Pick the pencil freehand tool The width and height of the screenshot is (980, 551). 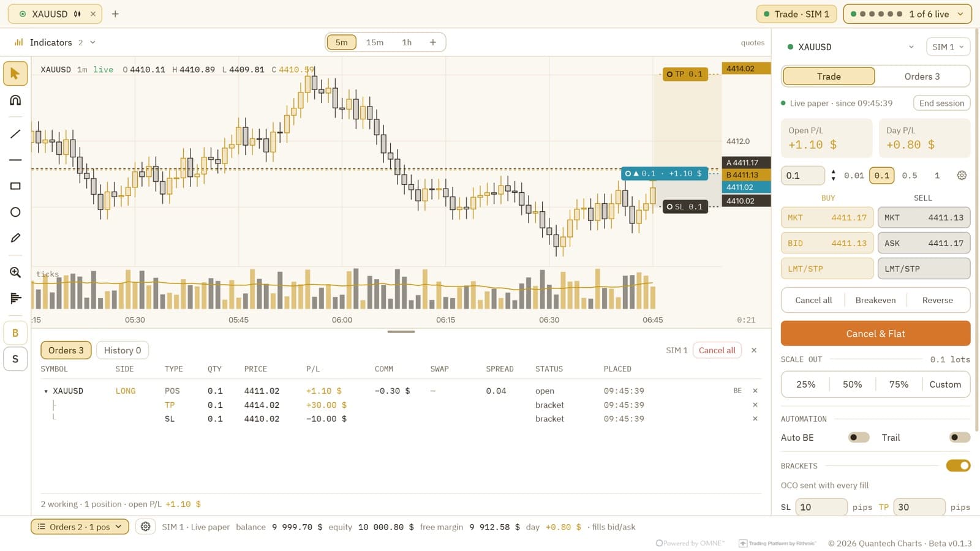pos(15,238)
